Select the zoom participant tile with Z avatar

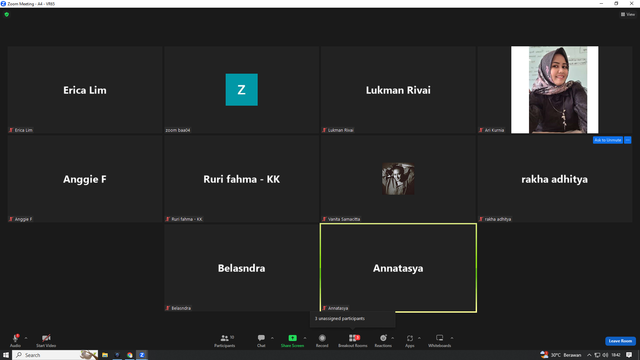point(242,90)
